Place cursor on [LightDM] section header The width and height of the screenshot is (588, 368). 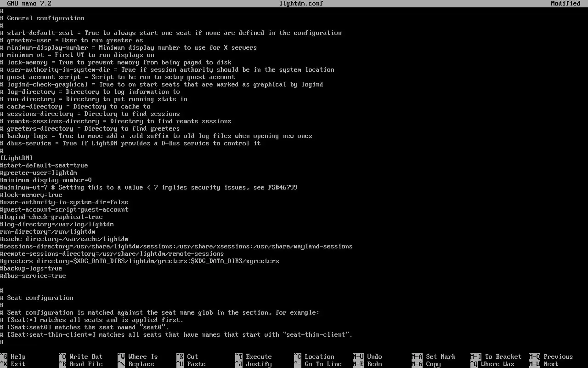click(x=17, y=158)
